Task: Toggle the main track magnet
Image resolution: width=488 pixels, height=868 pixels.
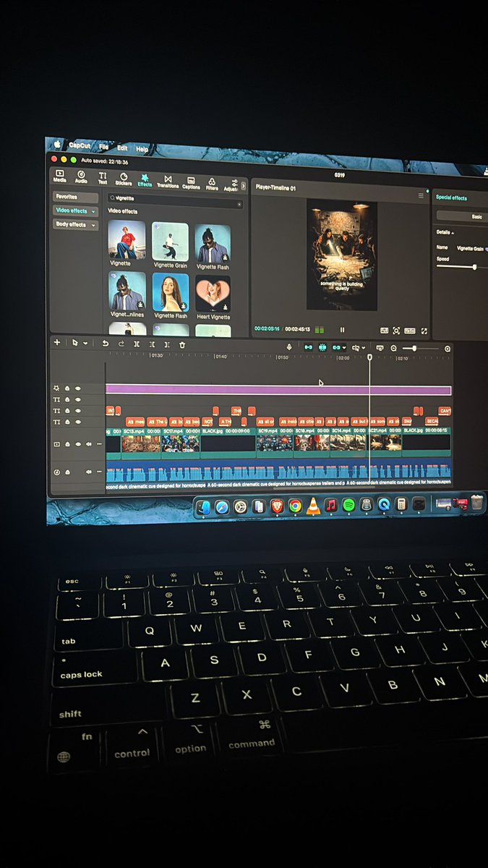Action: (309, 347)
